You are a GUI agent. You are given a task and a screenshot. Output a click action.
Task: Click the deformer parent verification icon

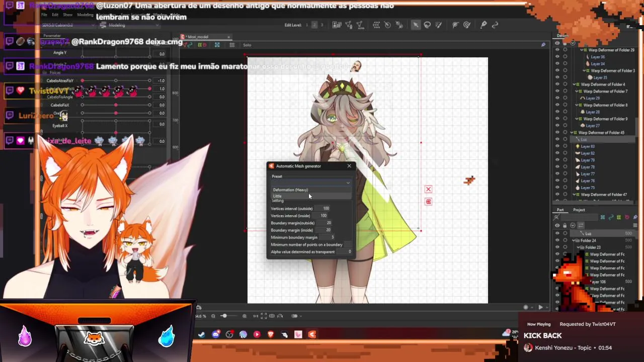click(399, 25)
